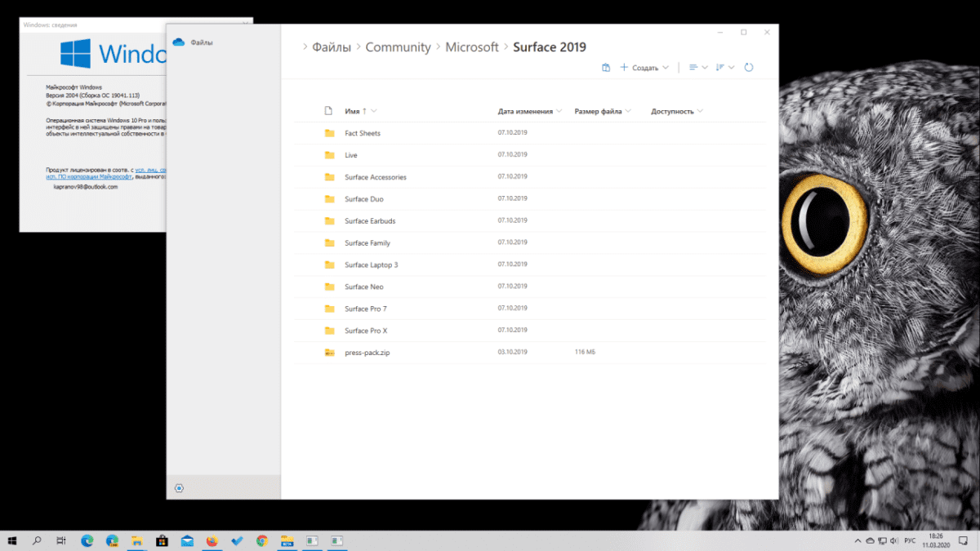
Task: Click the cloud icon beside "Файлы" sidebar header
Action: tap(178, 41)
